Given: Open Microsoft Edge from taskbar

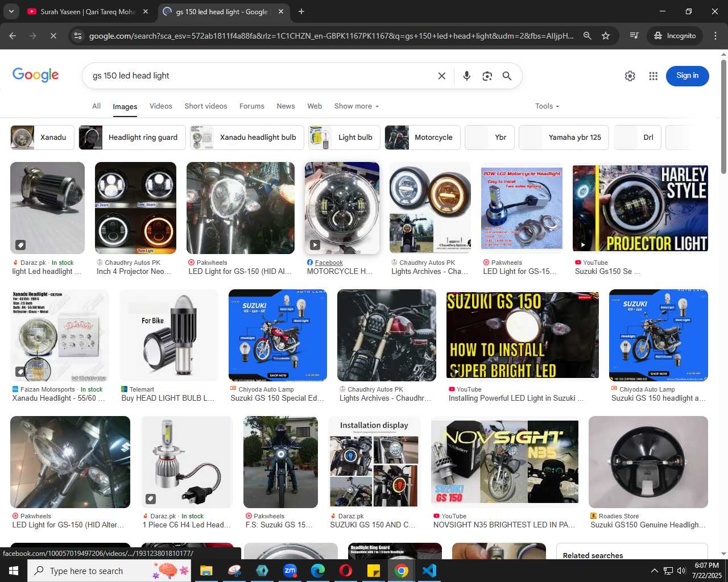Looking at the screenshot, I should (x=317, y=571).
